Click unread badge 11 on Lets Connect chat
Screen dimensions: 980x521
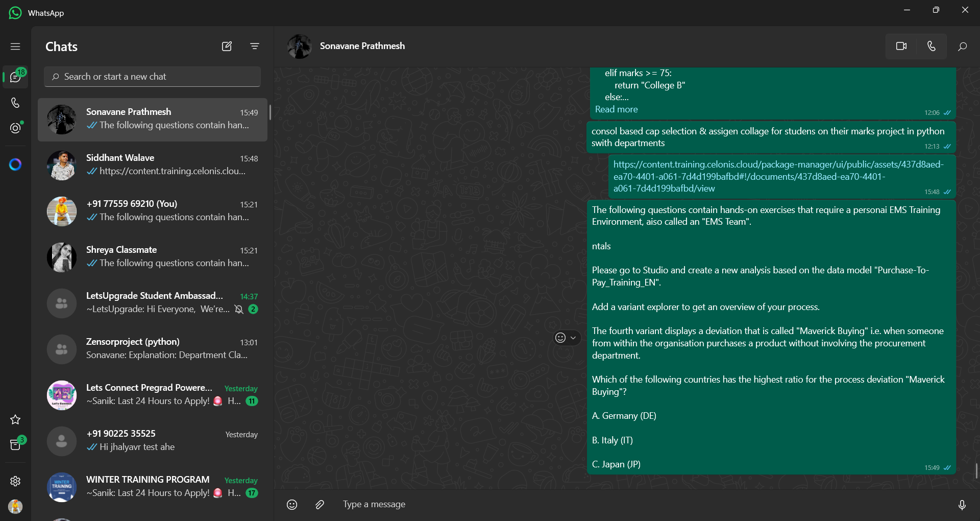click(x=252, y=401)
